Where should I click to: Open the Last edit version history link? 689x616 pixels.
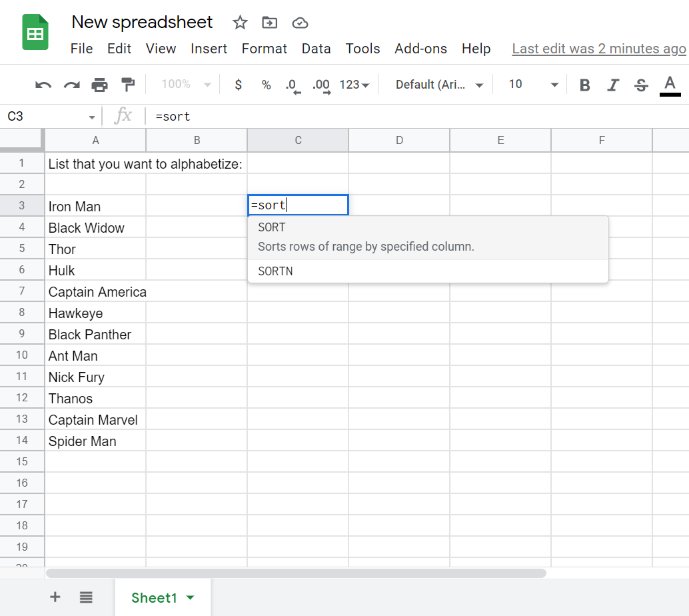pos(599,49)
